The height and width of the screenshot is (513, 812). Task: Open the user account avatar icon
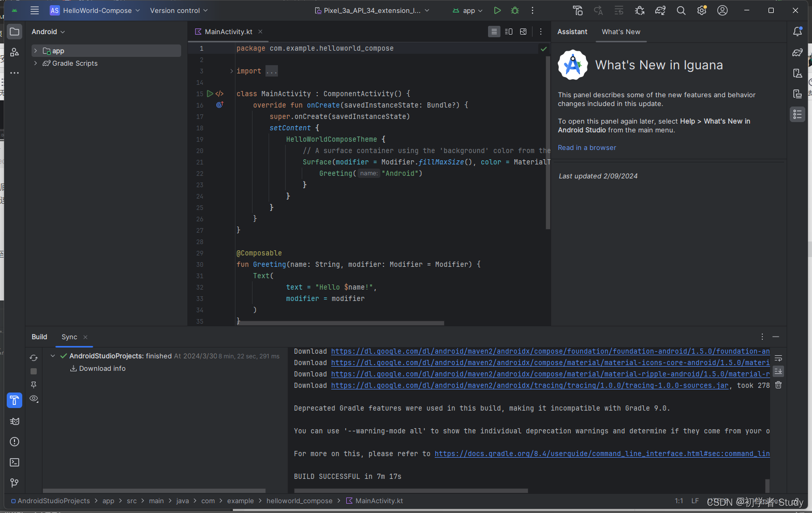click(722, 10)
